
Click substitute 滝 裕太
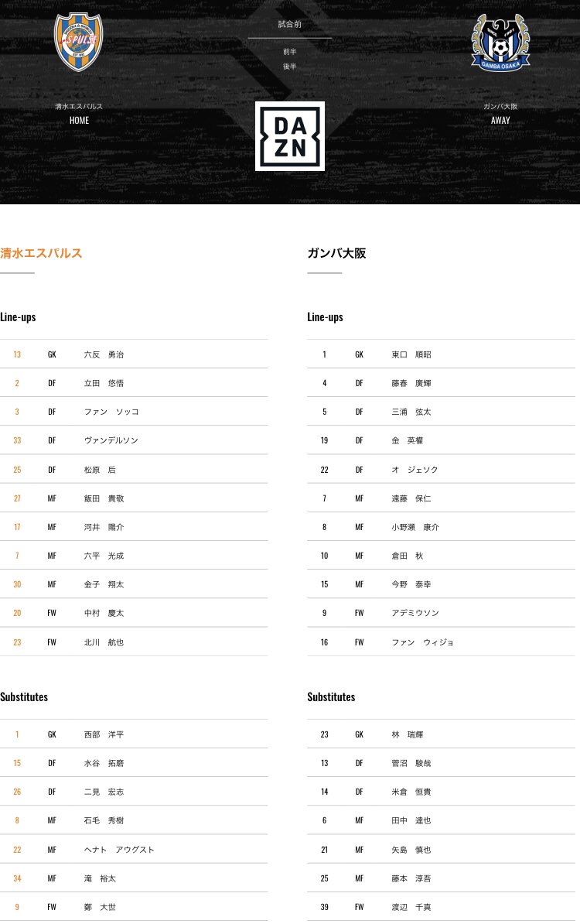pyautogui.click(x=100, y=878)
